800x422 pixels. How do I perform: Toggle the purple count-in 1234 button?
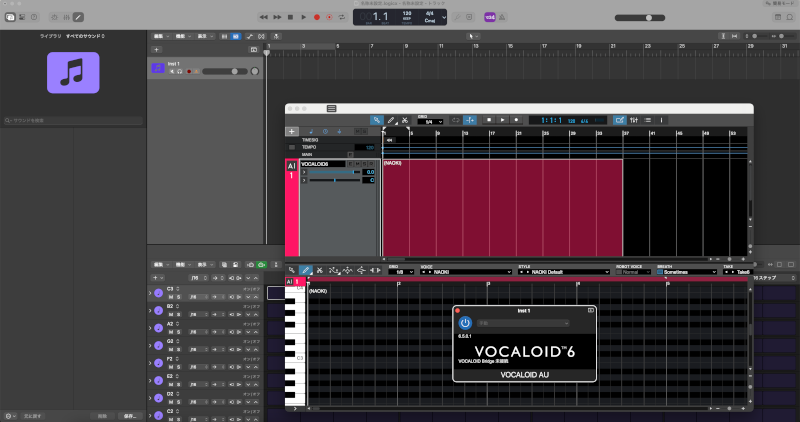pyautogui.click(x=490, y=17)
